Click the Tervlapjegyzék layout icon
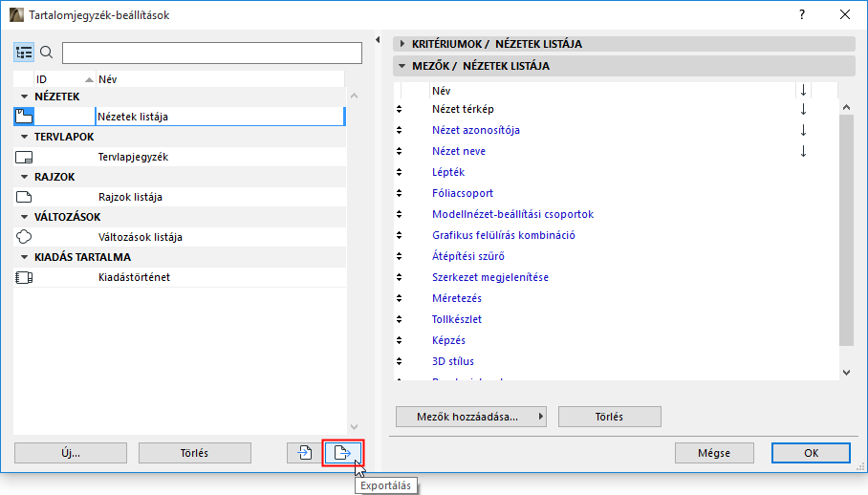This screenshot has width=868, height=495. (x=24, y=157)
